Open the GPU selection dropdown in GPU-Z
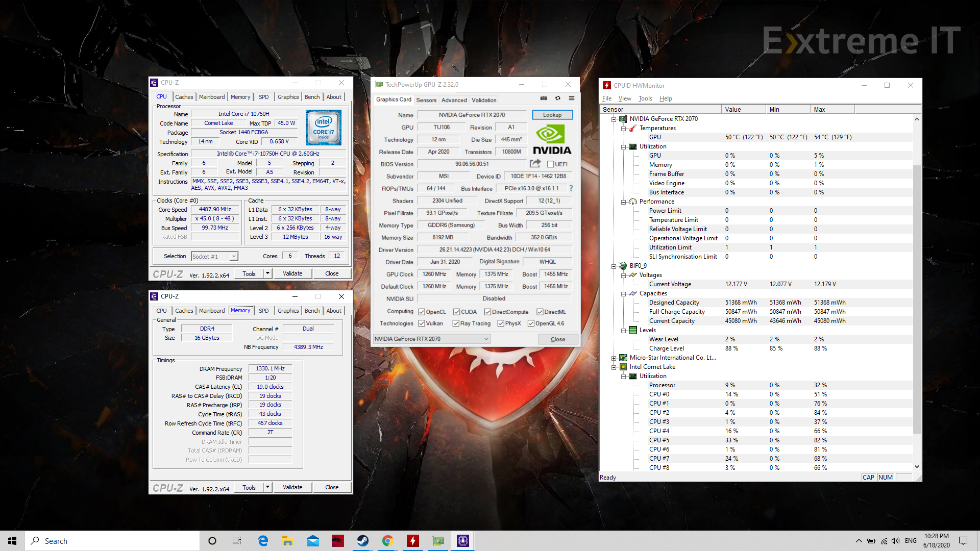This screenshot has width=980, height=551. (432, 339)
